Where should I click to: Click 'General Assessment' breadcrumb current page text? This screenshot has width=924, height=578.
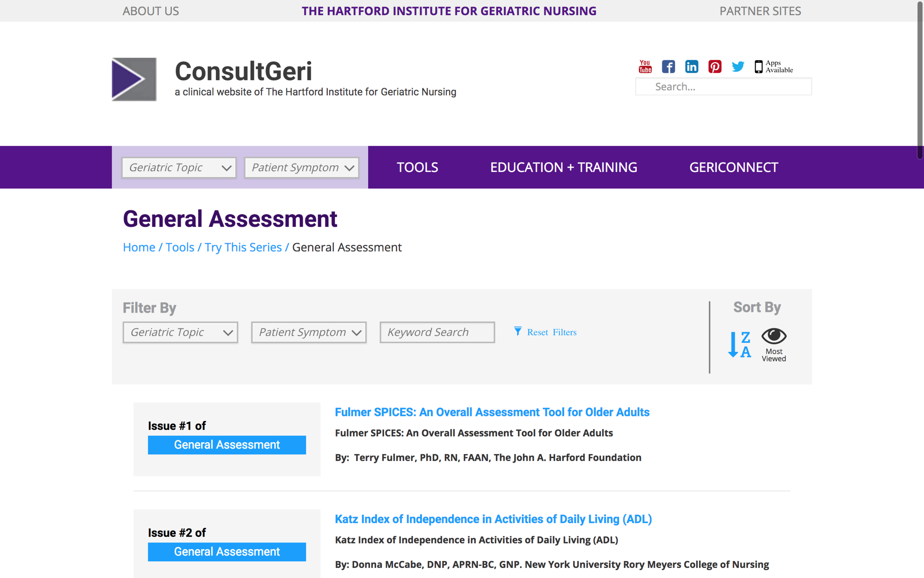point(347,247)
